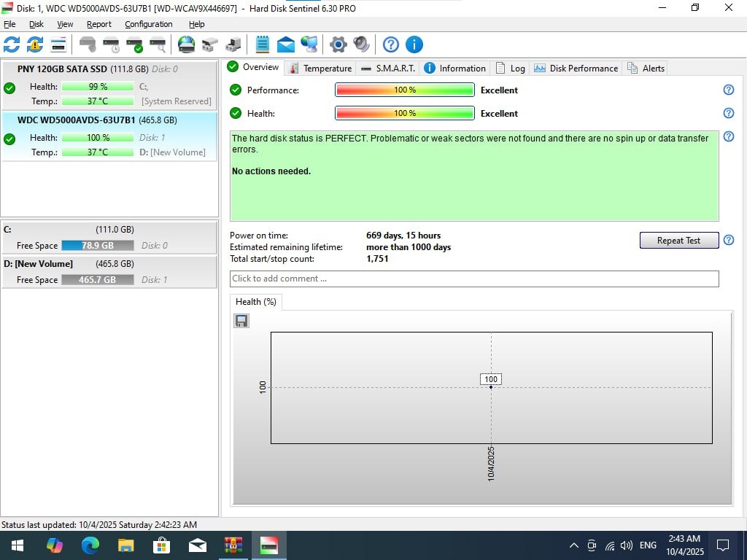The image size is (747, 560).
Task: Click the disk with magnifier toolbar icon
Action: tap(158, 44)
